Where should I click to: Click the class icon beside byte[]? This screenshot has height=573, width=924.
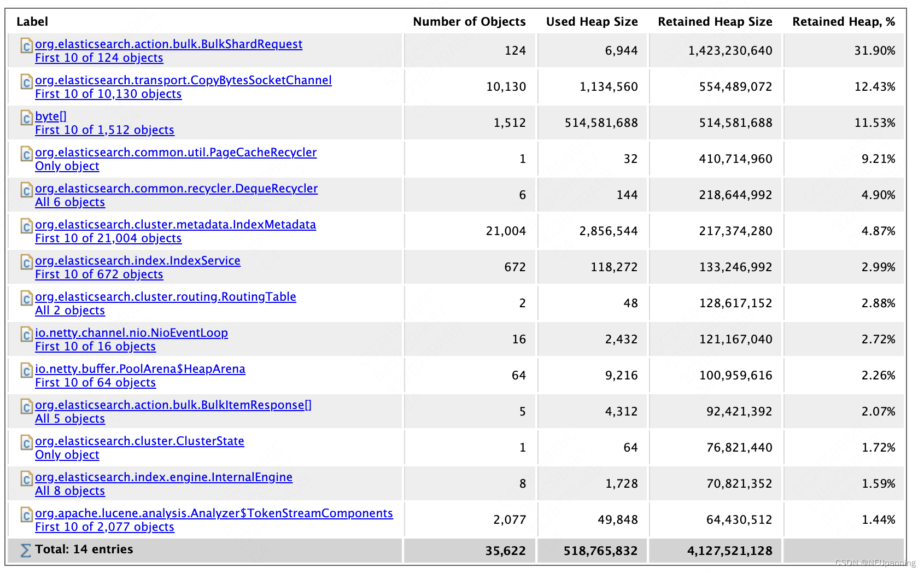pyautogui.click(x=26, y=118)
